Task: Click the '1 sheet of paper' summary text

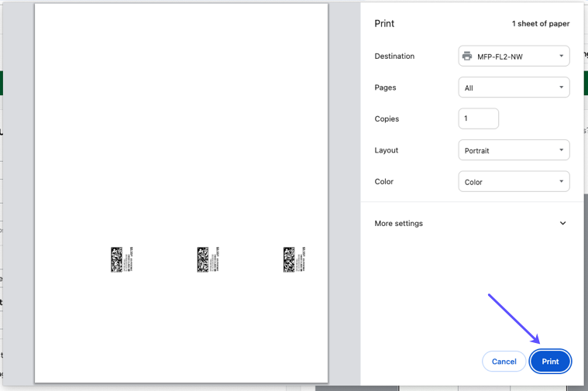Action: pos(541,24)
